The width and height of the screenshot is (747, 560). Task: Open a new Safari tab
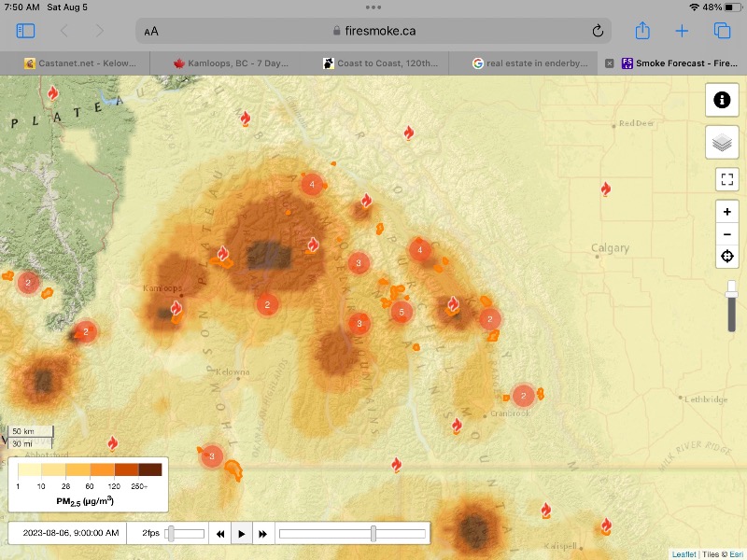pyautogui.click(x=682, y=31)
